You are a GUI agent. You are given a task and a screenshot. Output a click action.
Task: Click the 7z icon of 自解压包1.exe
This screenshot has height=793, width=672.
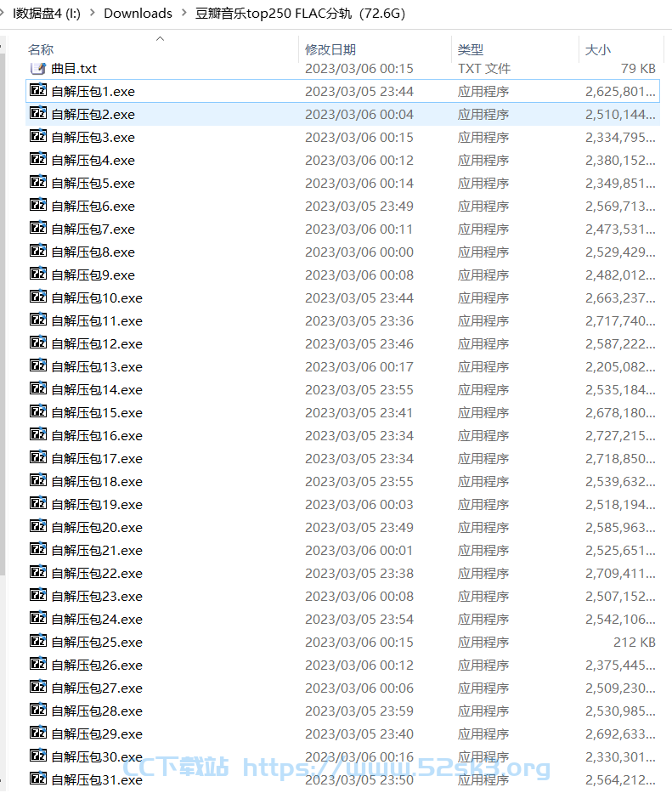(38, 91)
